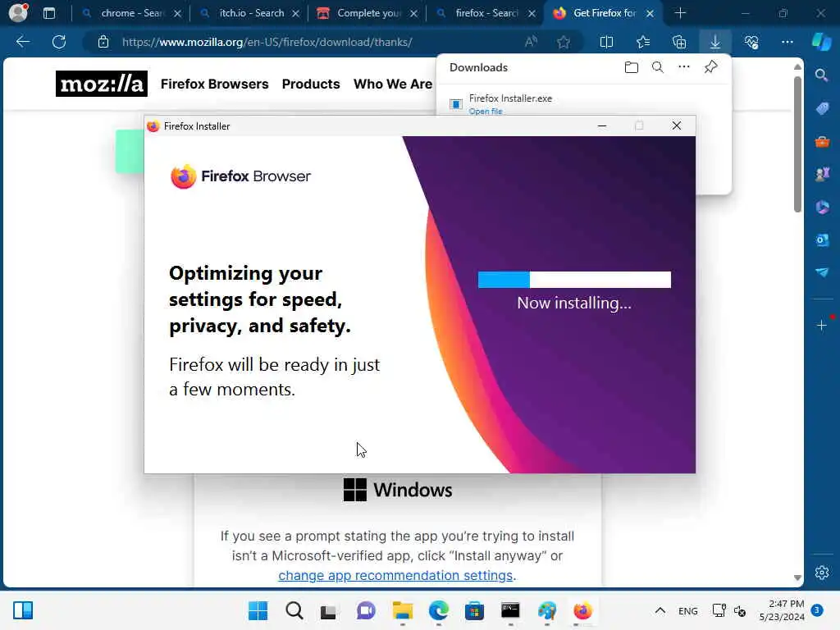
Task: Open the Favorites list icon
Action: point(643,42)
